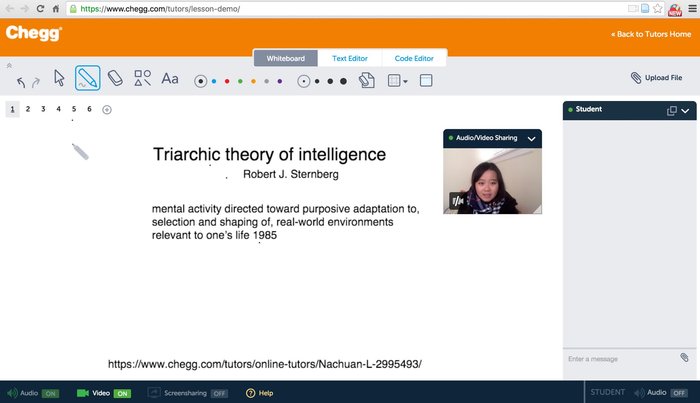Viewport: 700px width, 403px height.
Task: Add a new whiteboard page
Action: pos(107,110)
